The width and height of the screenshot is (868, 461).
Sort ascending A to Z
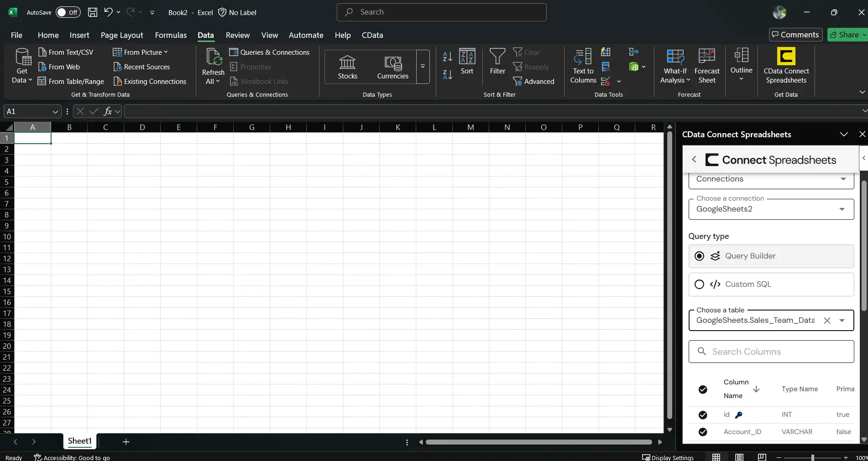pyautogui.click(x=448, y=57)
